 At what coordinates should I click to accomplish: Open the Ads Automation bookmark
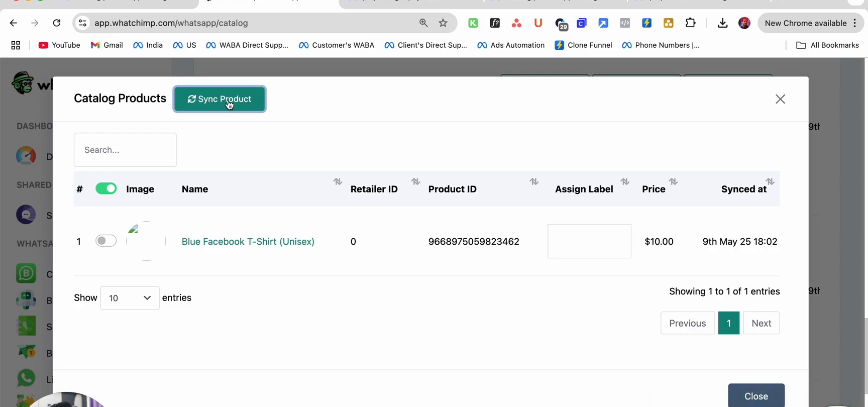point(511,45)
